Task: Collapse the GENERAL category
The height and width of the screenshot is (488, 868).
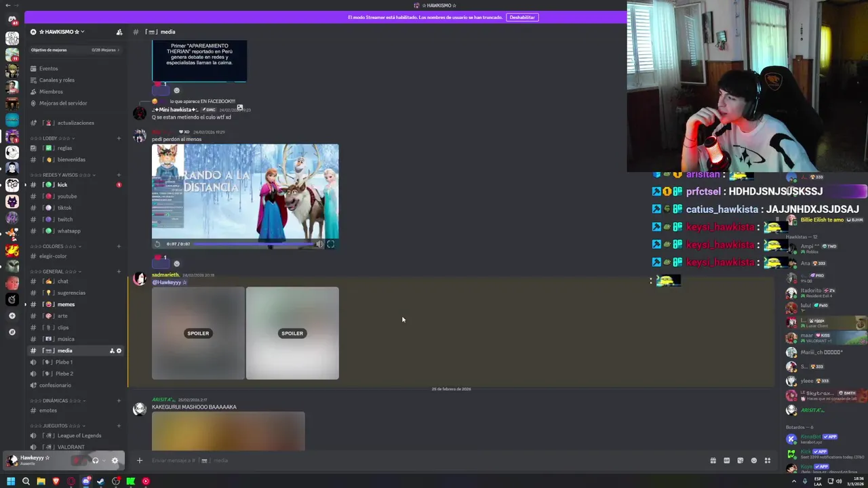Action: point(56,271)
